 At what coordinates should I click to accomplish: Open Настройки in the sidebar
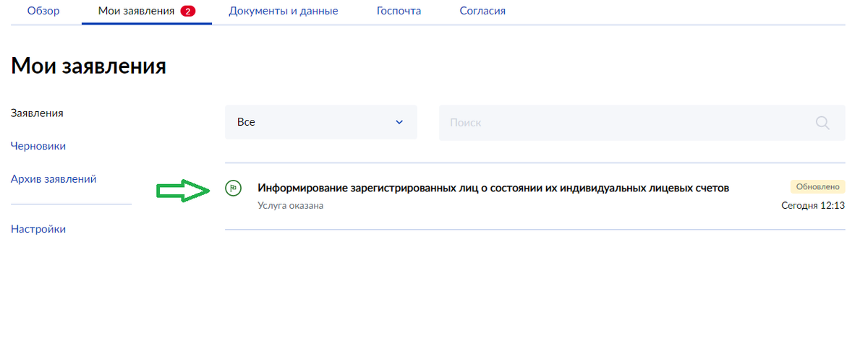tap(38, 229)
